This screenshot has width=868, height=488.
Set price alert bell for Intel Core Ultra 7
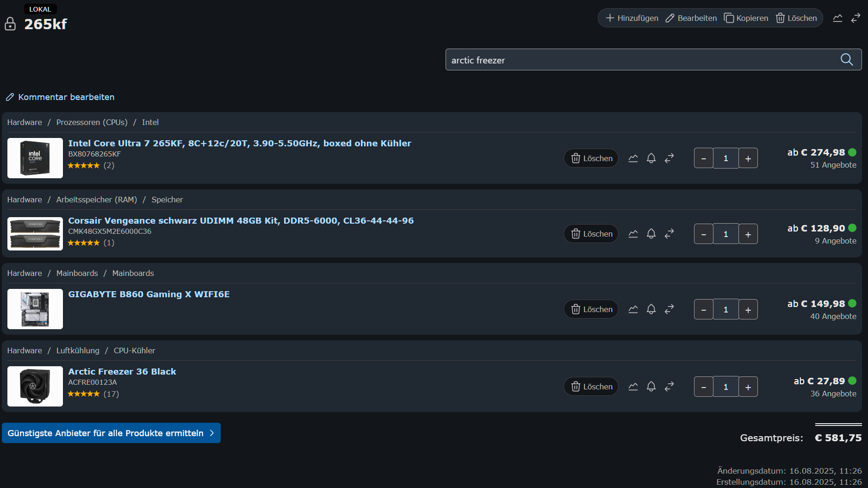coord(651,158)
